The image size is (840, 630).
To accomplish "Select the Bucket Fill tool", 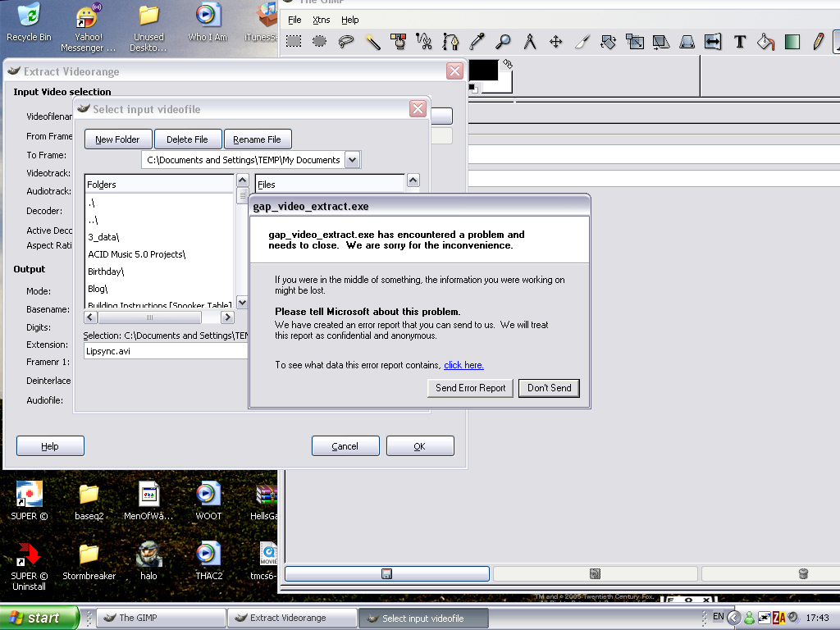I will [x=765, y=41].
